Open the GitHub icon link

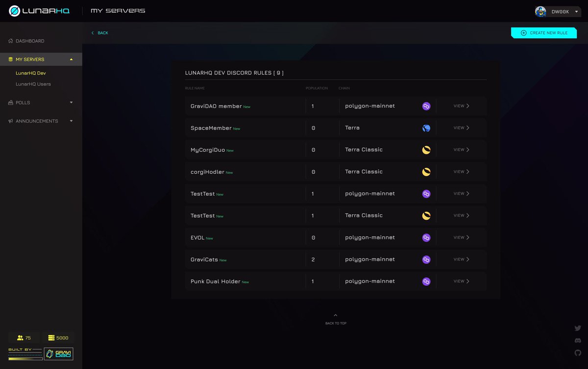(578, 352)
